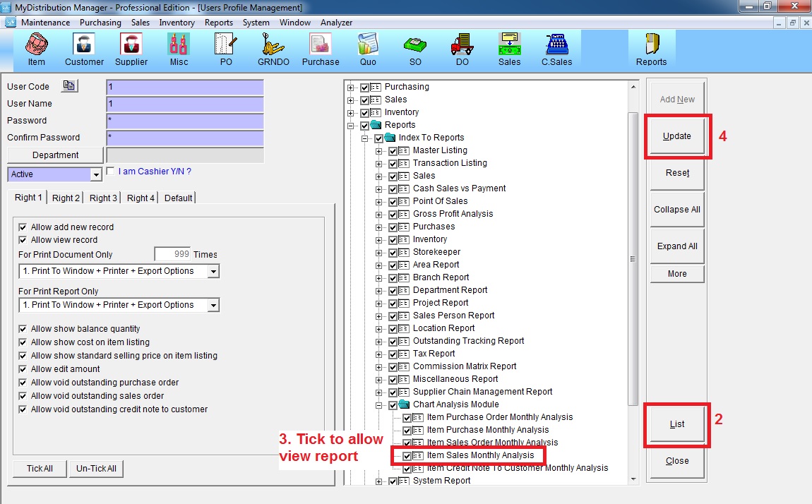Open the Quo quotation icon
The height and width of the screenshot is (504, 812).
pos(368,49)
